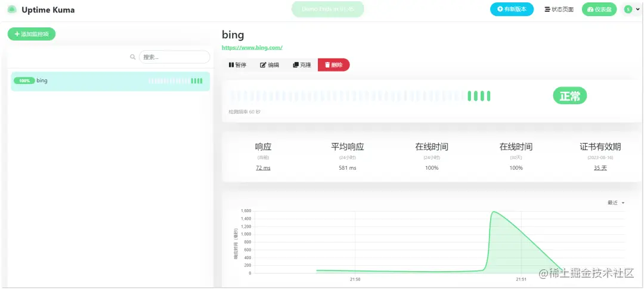This screenshot has width=644, height=289.
Task: Clone the monitor with 克隆 button
Action: (x=302, y=65)
